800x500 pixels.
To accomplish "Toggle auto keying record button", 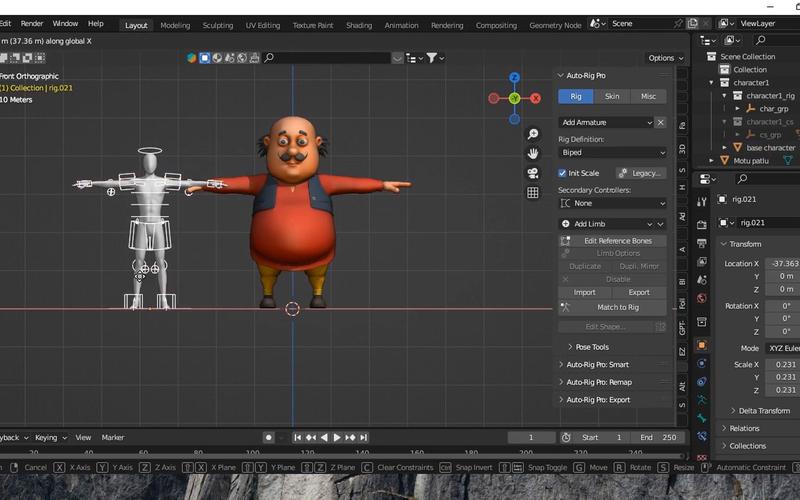I will 268,437.
